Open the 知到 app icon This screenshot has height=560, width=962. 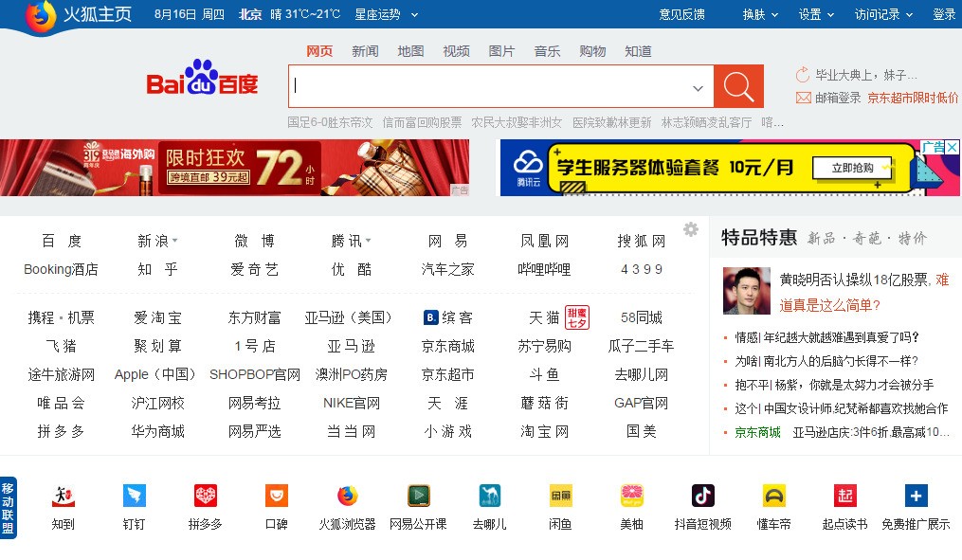[x=63, y=497]
